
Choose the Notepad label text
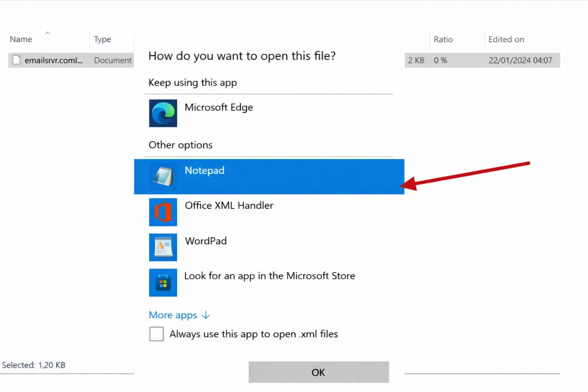(204, 170)
